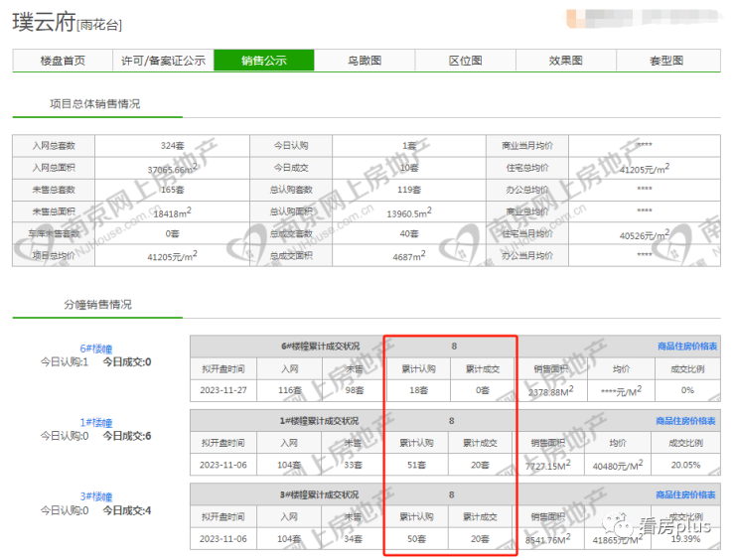Viewport: 735px width, 560px height.
Task: Open the 鸟瞰图 tab
Action: pos(365,61)
